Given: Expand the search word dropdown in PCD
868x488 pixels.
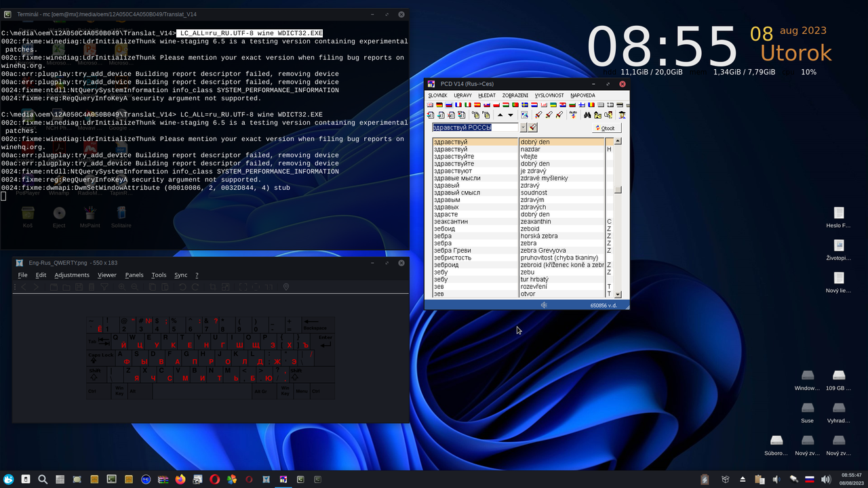Looking at the screenshot, I should pyautogui.click(x=524, y=127).
